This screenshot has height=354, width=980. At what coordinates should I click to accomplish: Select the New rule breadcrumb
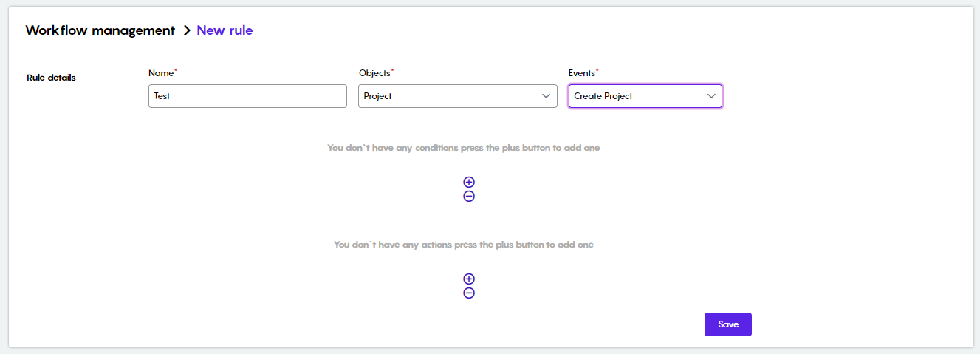pyautogui.click(x=225, y=30)
